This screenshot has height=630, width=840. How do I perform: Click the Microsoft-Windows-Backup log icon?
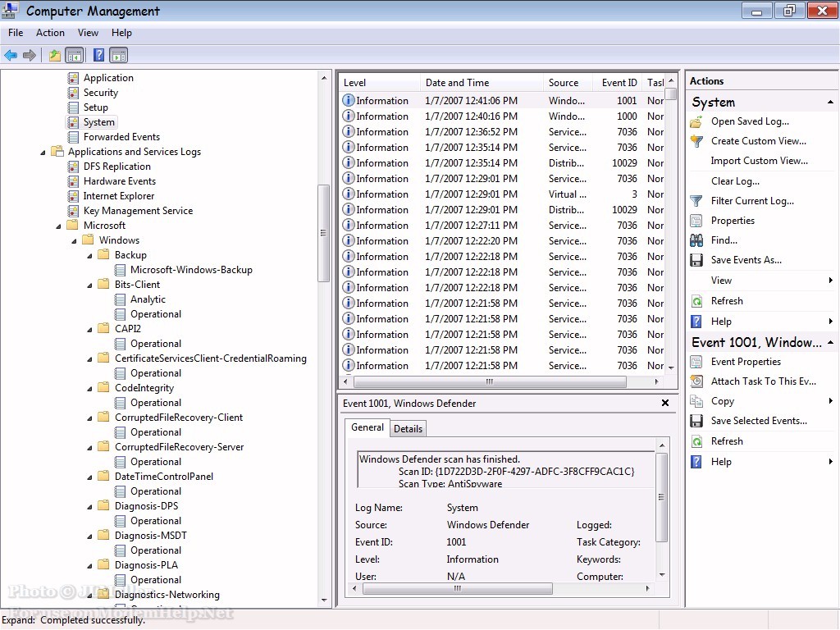tap(120, 270)
